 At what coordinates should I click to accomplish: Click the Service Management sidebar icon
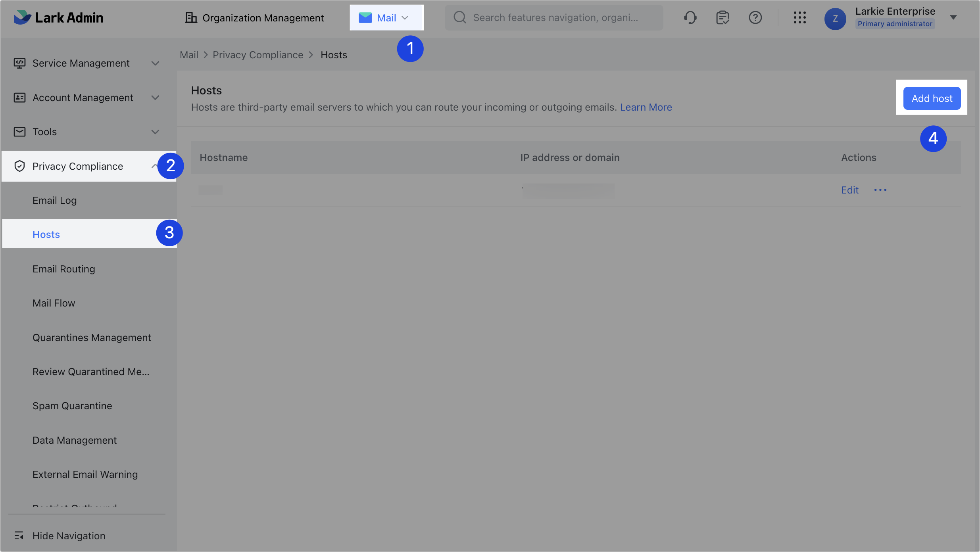click(20, 63)
